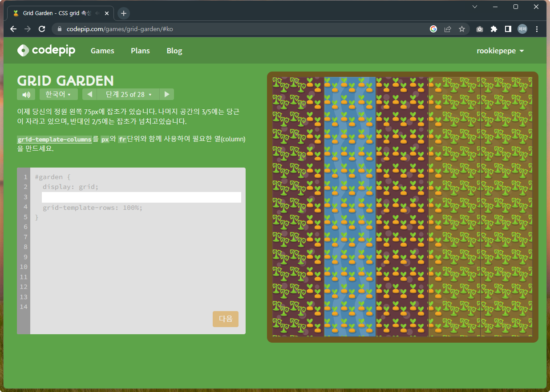This screenshot has height=392, width=550.
Task: Click the '#garden {' code line
Action: click(x=53, y=177)
